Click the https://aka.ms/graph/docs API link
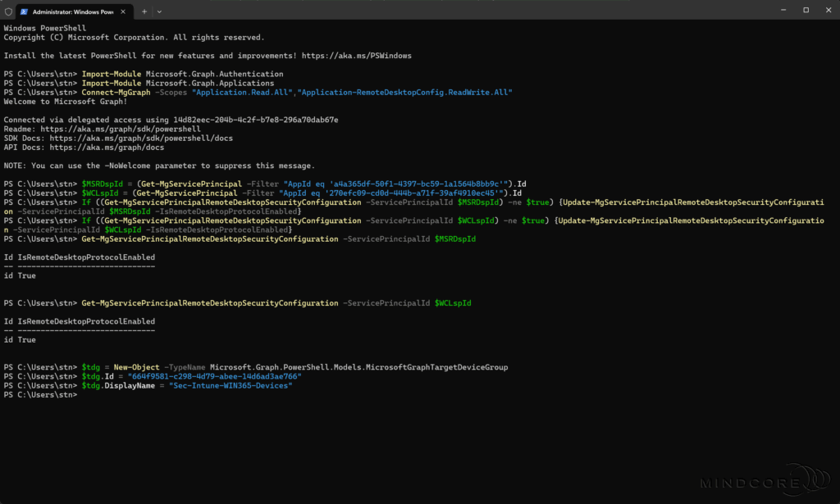The height and width of the screenshot is (504, 840). point(107,148)
